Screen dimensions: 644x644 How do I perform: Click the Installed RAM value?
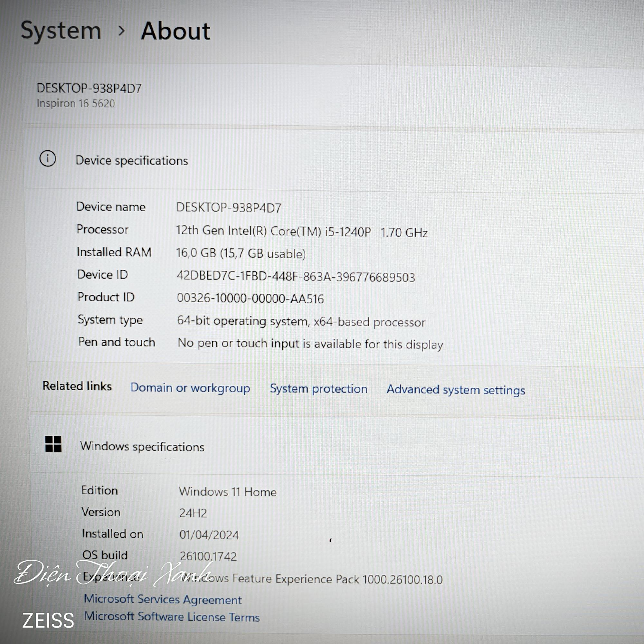tap(241, 253)
